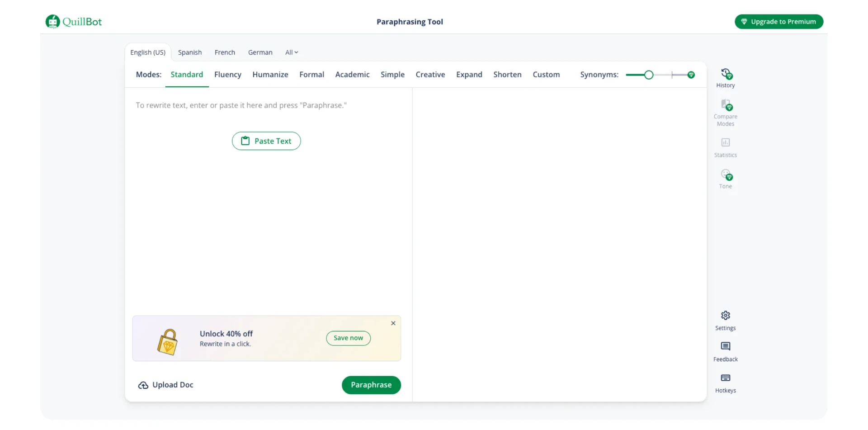Click the 'Synonyms:' label
Viewport: 868px width, 430px height.
point(599,75)
